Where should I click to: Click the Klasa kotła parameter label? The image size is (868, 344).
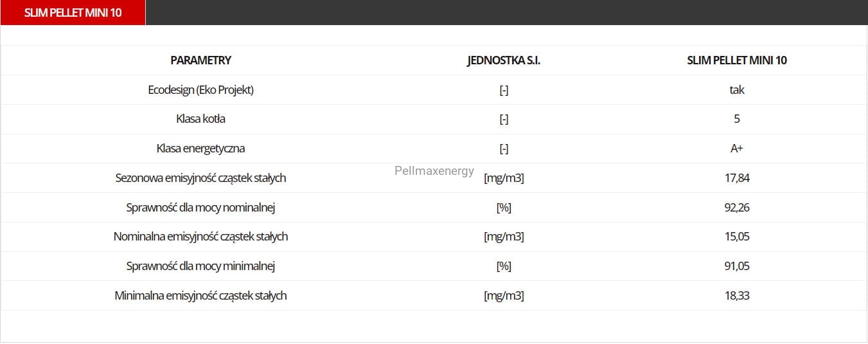pyautogui.click(x=200, y=119)
